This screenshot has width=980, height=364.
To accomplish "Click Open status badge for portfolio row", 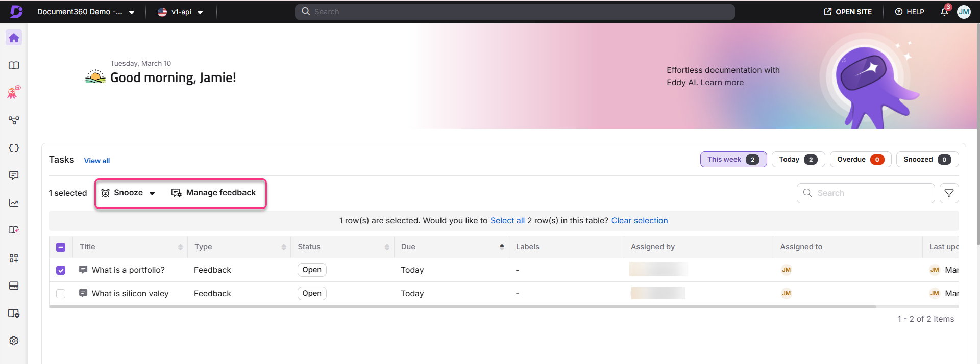I will pyautogui.click(x=312, y=270).
